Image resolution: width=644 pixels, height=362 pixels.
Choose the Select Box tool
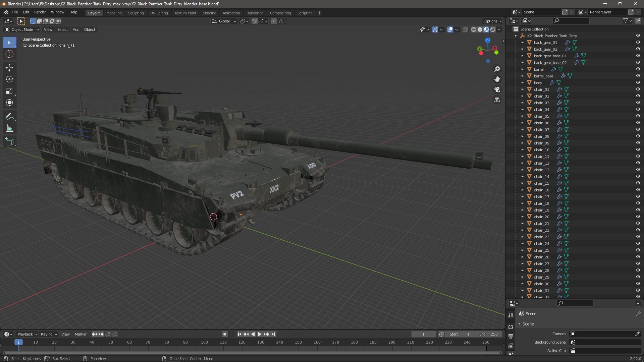pos(9,42)
